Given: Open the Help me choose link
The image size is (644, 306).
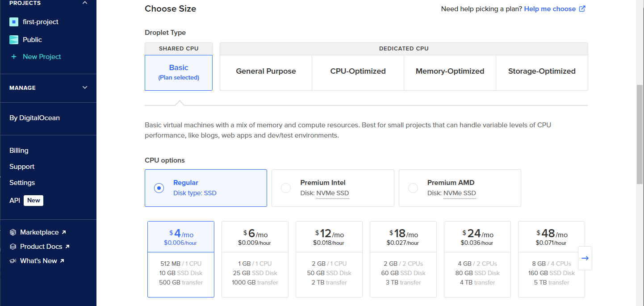Looking at the screenshot, I should (550, 9).
